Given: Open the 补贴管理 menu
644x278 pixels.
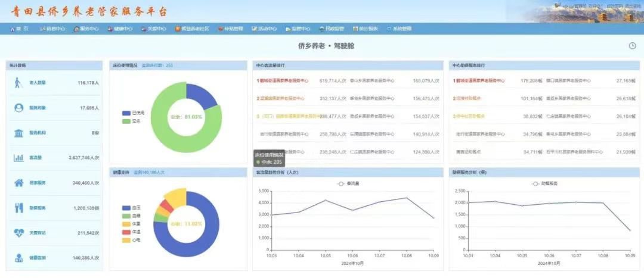Looking at the screenshot, I should click(230, 29).
